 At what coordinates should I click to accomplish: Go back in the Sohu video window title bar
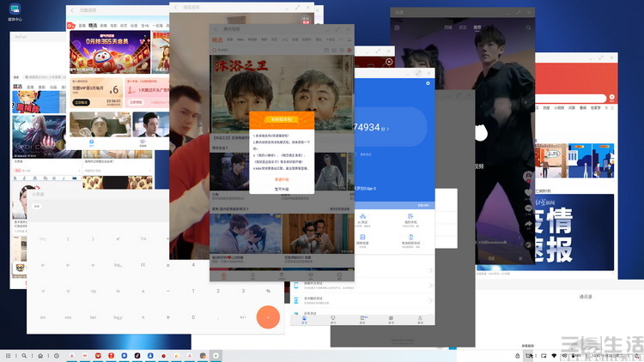coord(176,8)
